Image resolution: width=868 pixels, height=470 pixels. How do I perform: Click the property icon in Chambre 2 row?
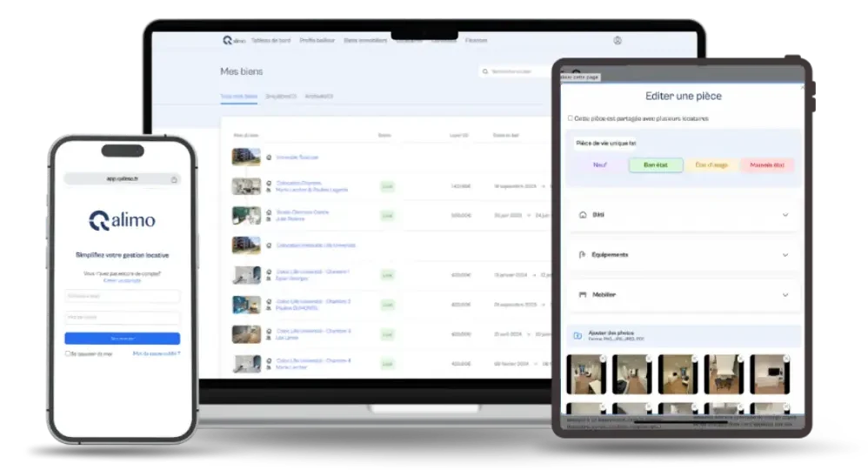269,301
